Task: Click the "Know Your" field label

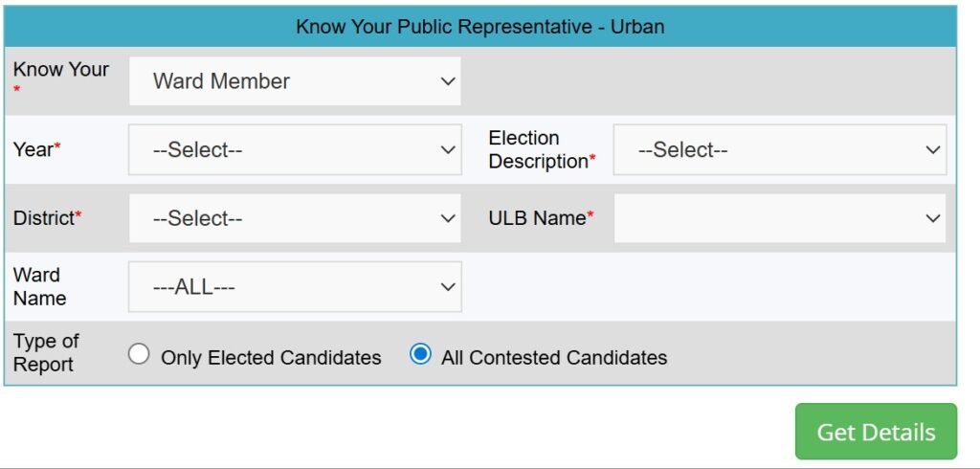Action: point(60,70)
